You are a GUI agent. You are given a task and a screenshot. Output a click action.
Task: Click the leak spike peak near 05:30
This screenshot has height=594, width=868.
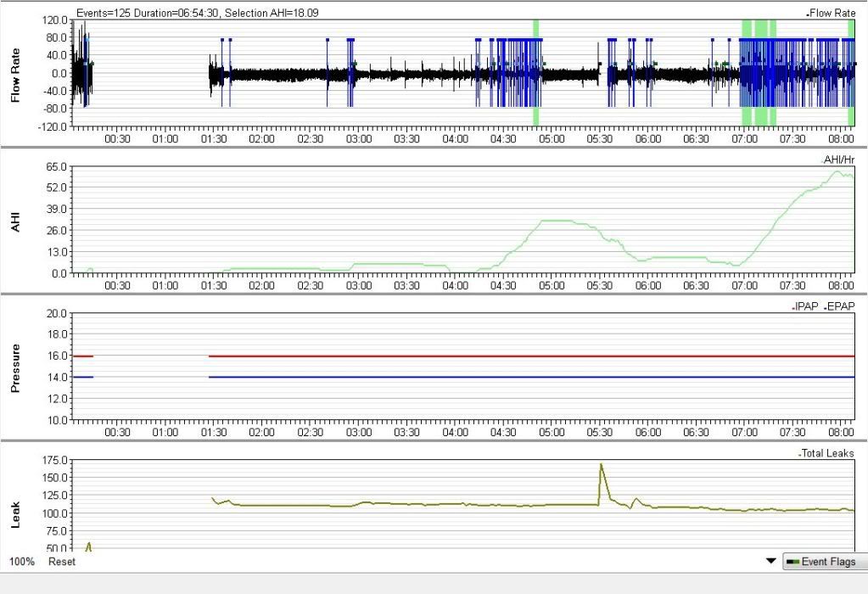[601, 465]
